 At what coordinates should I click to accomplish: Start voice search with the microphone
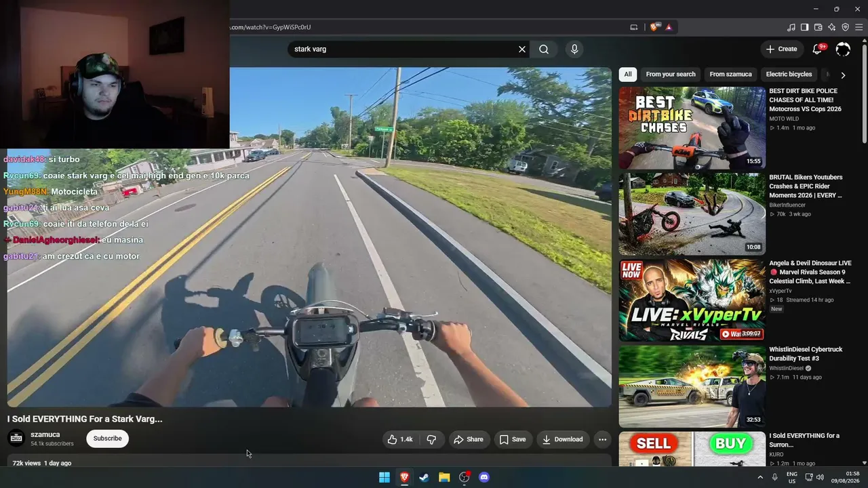coord(574,49)
